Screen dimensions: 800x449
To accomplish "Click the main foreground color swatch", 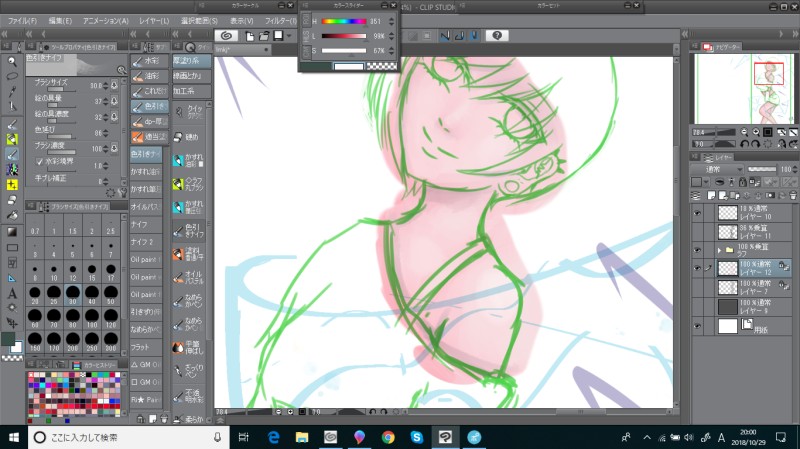I will (9, 339).
